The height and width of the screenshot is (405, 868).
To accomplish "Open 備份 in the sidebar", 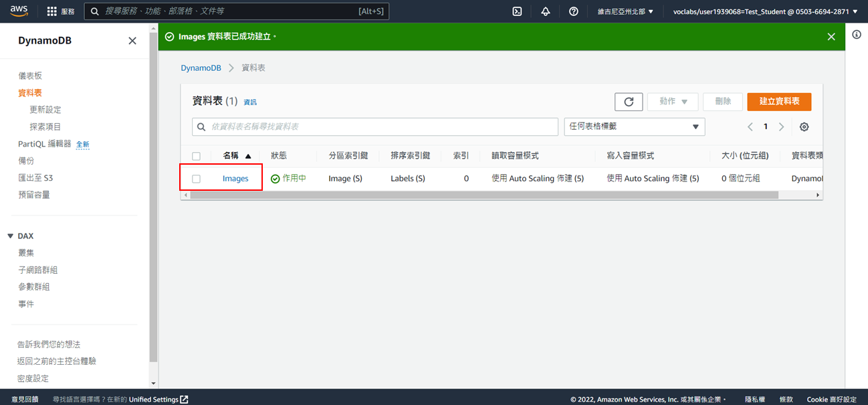I will [26, 161].
